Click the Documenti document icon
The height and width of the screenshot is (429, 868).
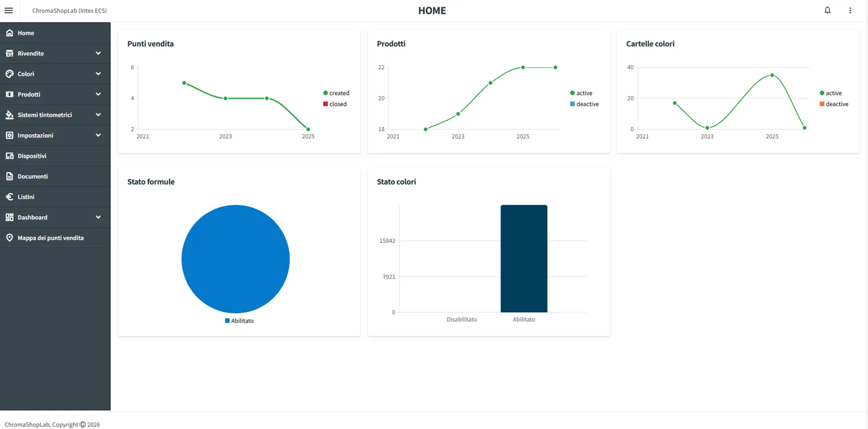point(9,176)
